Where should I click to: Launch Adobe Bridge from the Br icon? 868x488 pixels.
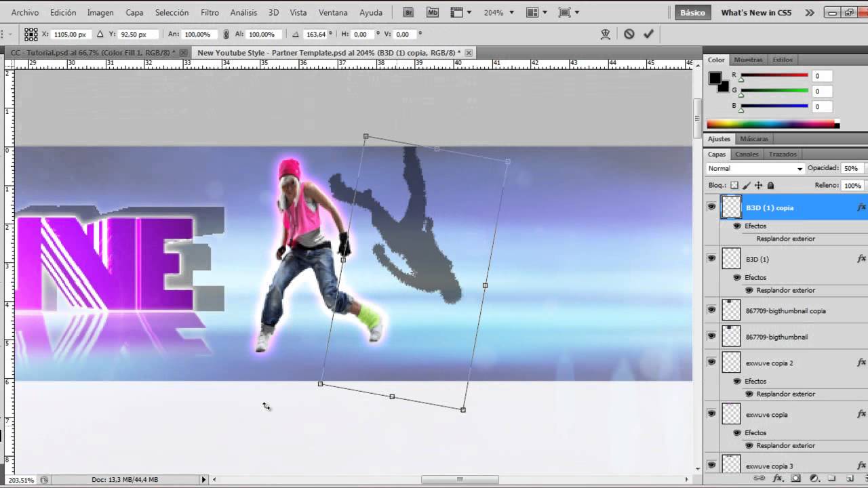click(x=408, y=12)
